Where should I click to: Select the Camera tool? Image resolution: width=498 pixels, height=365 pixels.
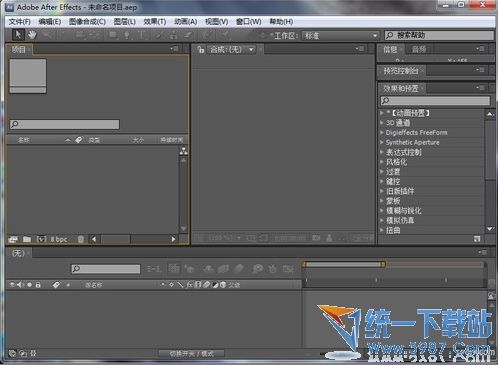click(x=79, y=35)
